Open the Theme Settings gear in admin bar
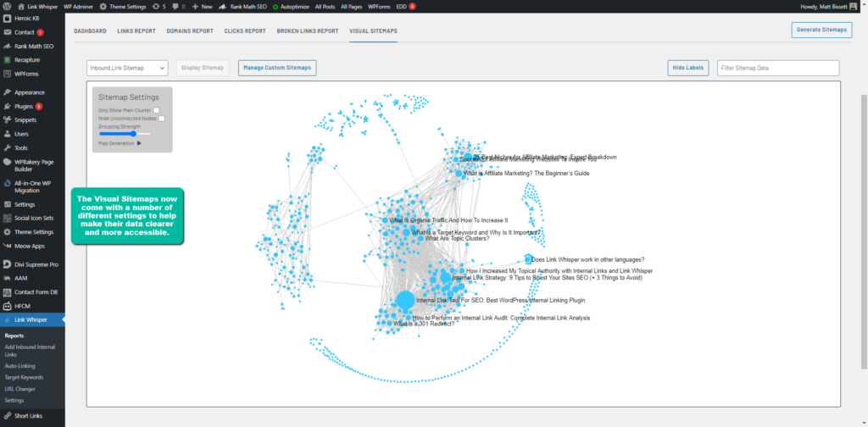The height and width of the screenshot is (427, 868). point(103,6)
